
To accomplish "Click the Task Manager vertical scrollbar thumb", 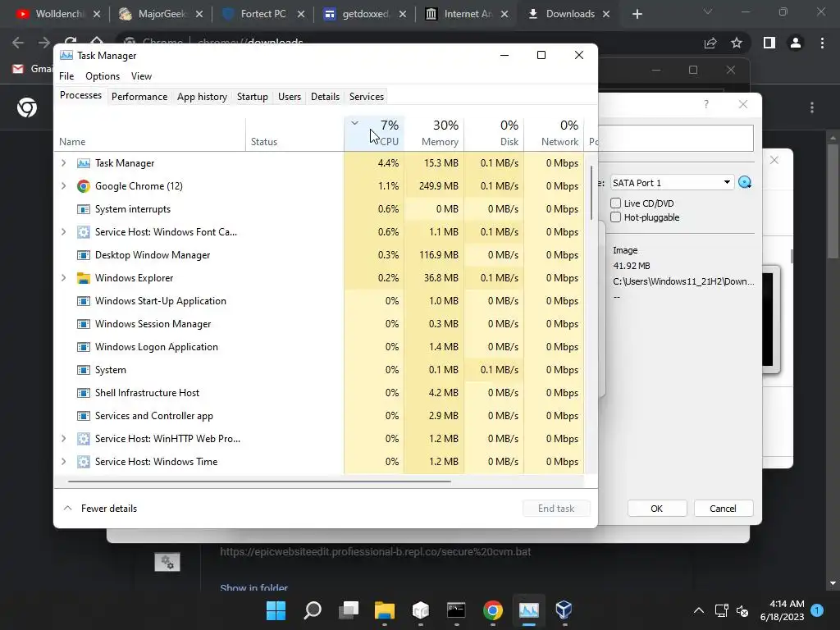I will coord(591,192).
